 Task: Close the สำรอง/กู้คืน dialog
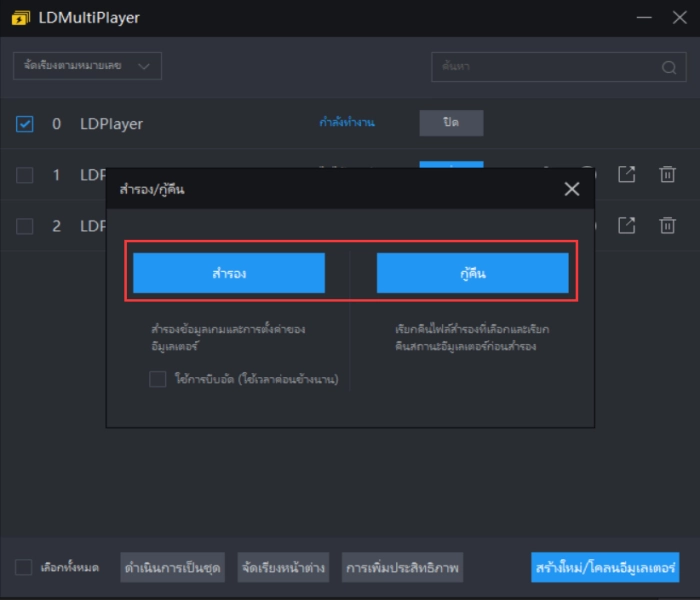571,189
